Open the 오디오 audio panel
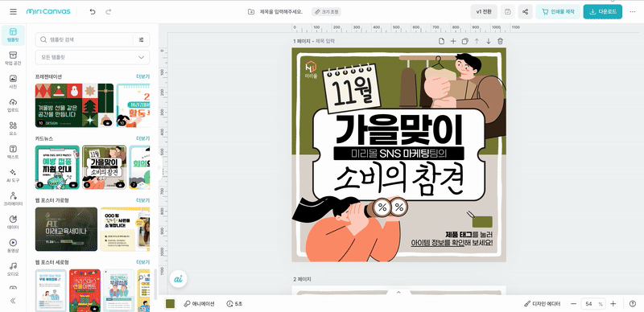The width and height of the screenshot is (644, 312). pos(13,269)
